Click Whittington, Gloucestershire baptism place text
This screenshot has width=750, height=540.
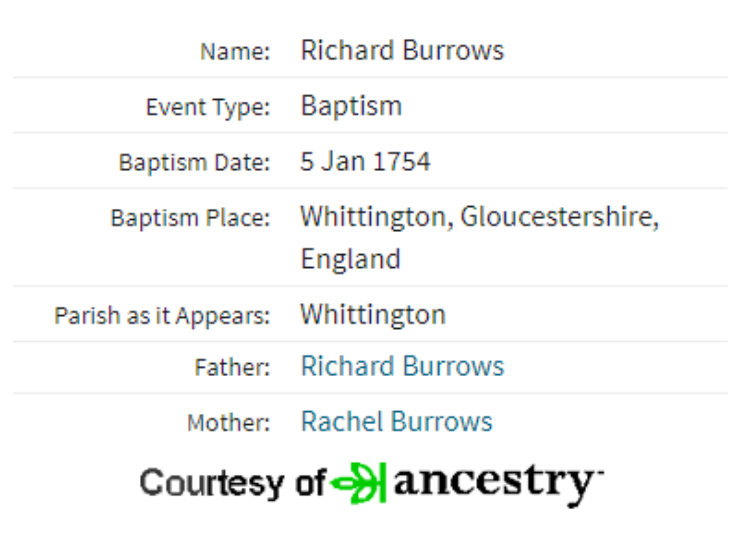[x=479, y=217]
